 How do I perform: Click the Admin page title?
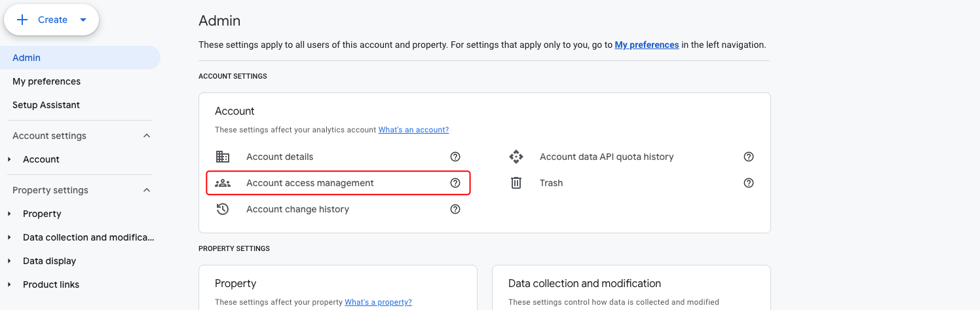(x=219, y=21)
